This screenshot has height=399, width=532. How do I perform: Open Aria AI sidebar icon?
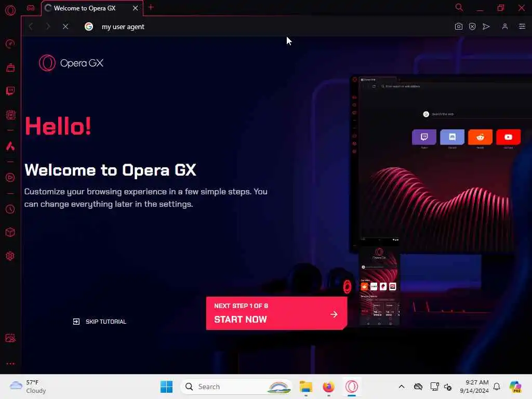pyautogui.click(x=10, y=146)
